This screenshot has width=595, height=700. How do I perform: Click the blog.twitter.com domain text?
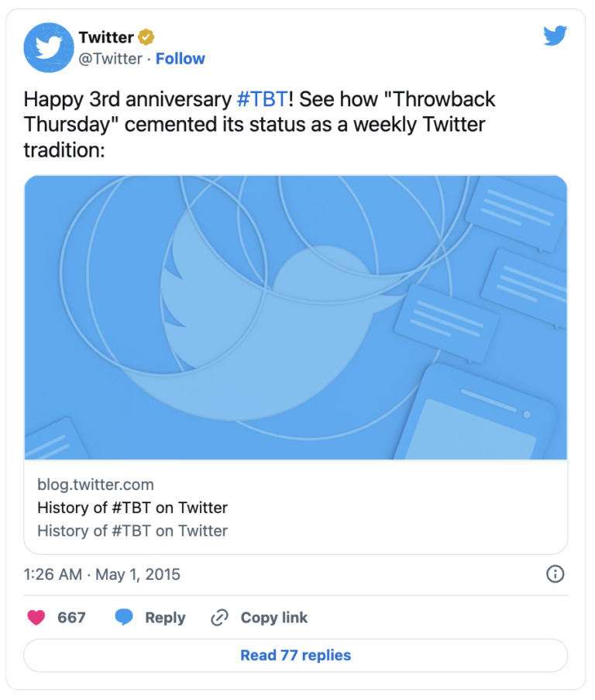click(x=95, y=484)
